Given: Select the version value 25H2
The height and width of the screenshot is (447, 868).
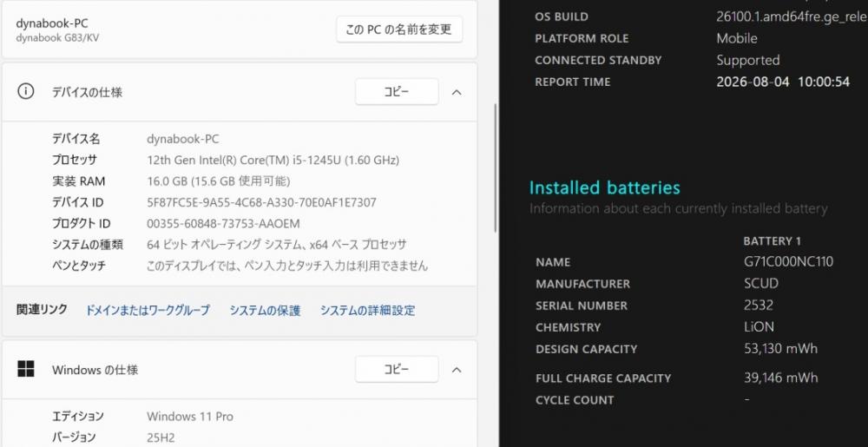Looking at the screenshot, I should (x=161, y=437).
